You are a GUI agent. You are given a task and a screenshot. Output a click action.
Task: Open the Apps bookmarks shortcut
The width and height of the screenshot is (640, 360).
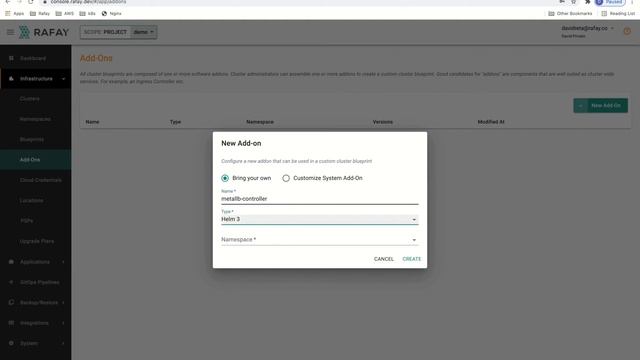(x=14, y=13)
